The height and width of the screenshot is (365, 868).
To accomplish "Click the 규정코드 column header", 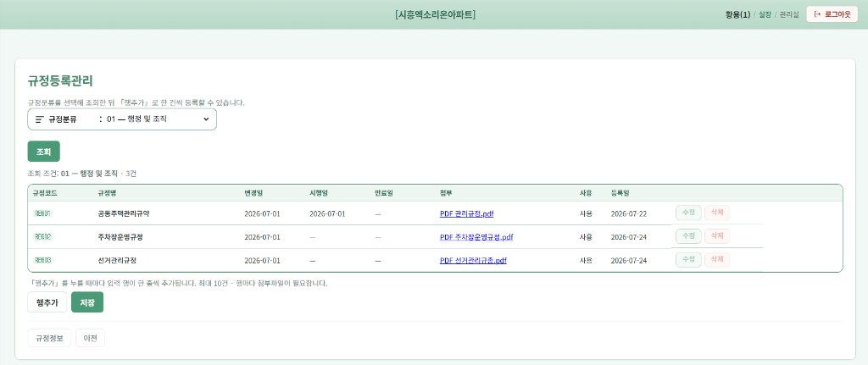I will pos(46,193).
